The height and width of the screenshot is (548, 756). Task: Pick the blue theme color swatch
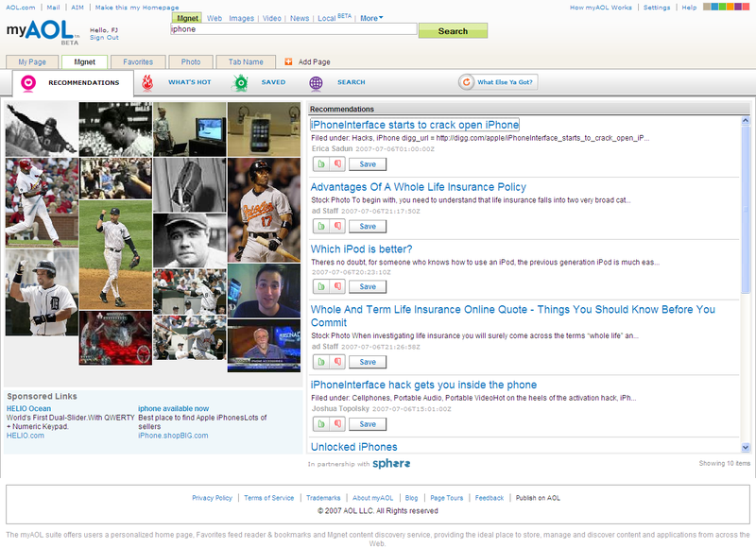tap(714, 7)
